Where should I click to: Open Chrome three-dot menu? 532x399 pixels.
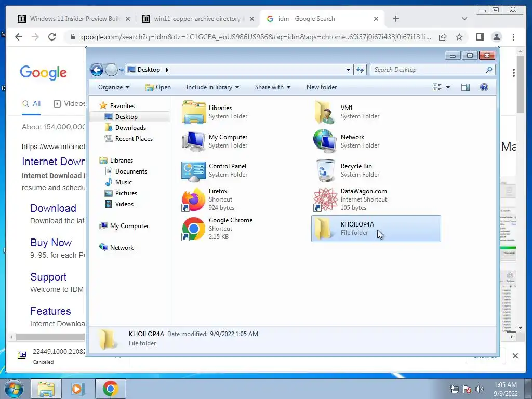[513, 37]
